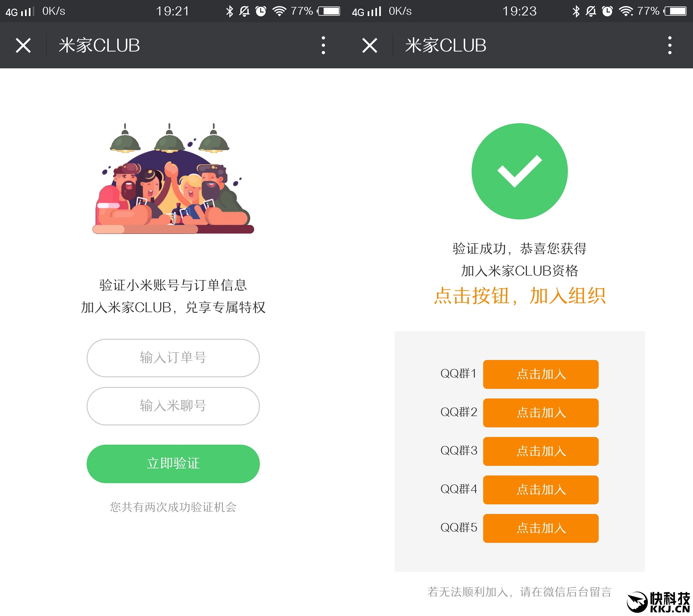
Task: Tap the green 立即验证 button
Action: coord(173,464)
